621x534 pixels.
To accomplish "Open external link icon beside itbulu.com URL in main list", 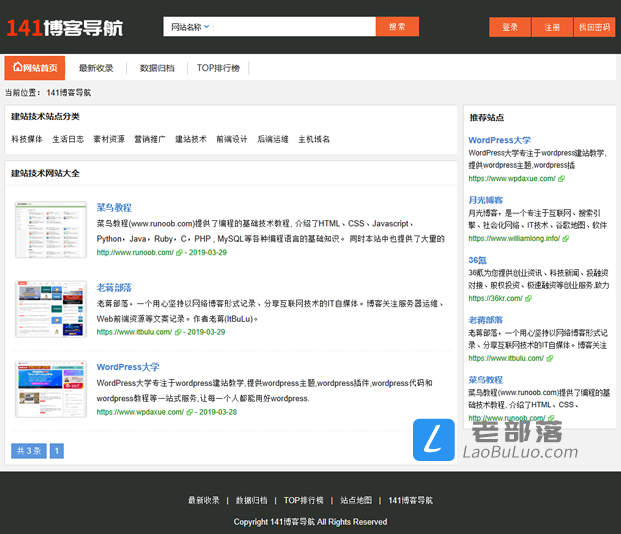I will (178, 332).
